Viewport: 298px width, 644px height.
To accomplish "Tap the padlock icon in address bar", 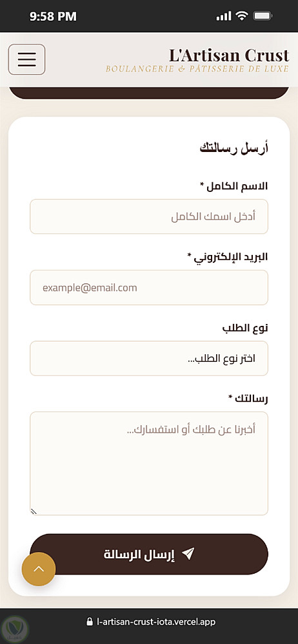I will [89, 622].
